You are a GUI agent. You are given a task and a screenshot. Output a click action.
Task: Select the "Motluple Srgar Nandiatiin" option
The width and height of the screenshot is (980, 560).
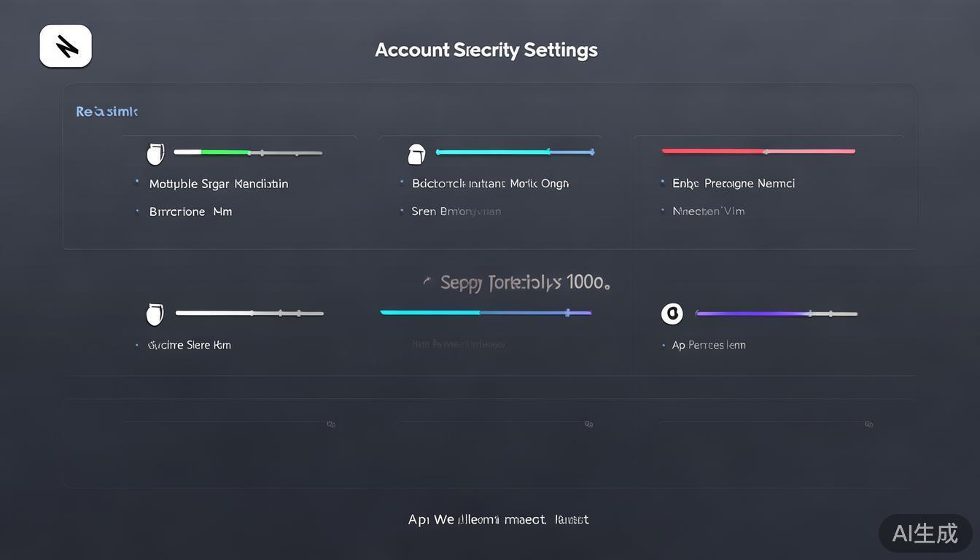click(218, 184)
